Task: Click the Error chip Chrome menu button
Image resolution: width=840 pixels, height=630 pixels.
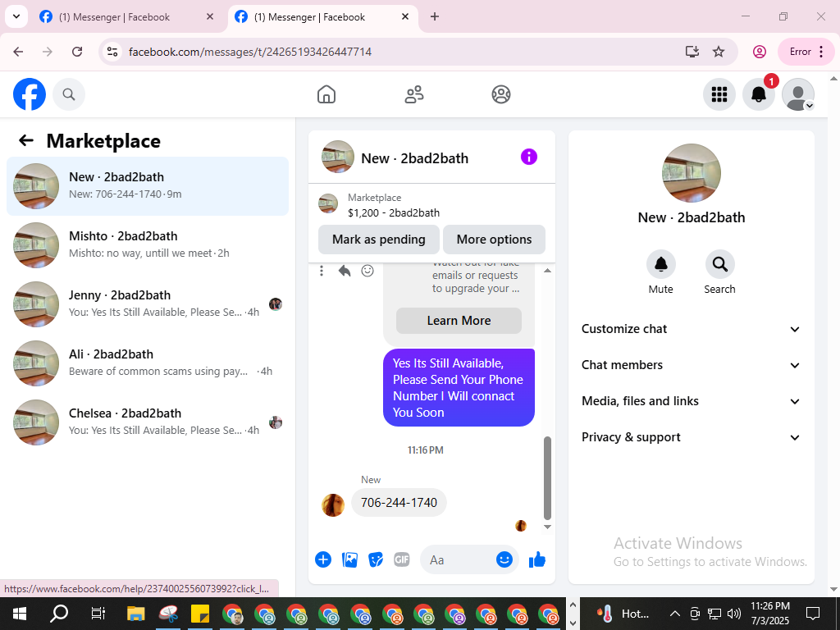Action: click(x=806, y=52)
